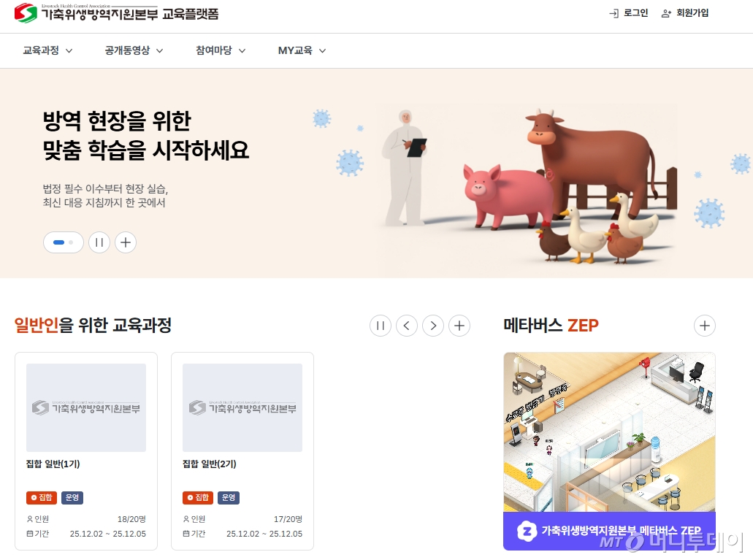Expand the 교육과정 dropdown menu
This screenshot has width=753, height=560.
[47, 50]
